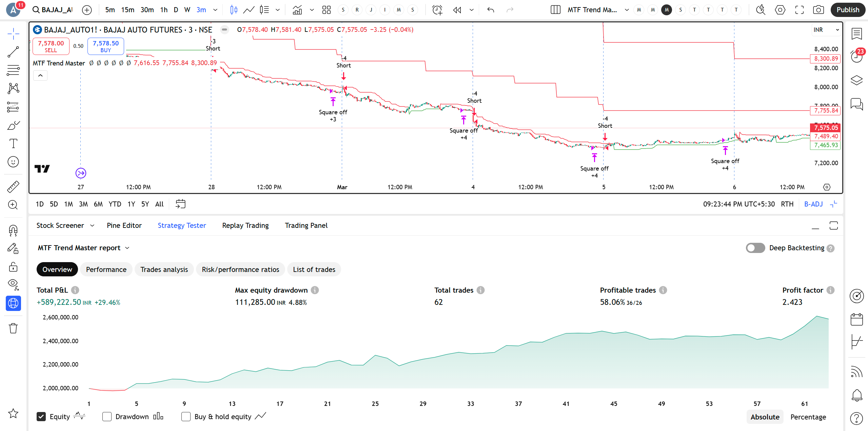
Task: Open the favorites star toolbar
Action: [x=13, y=413]
